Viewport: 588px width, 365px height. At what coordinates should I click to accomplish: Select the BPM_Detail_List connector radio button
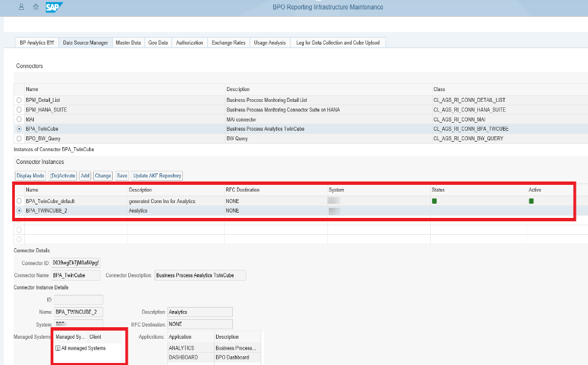(19, 100)
